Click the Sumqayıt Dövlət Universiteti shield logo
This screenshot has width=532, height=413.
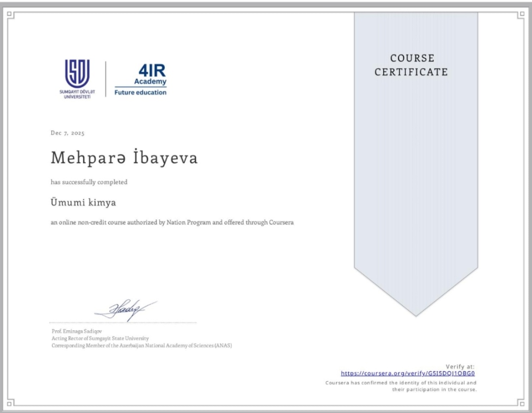[x=78, y=74]
